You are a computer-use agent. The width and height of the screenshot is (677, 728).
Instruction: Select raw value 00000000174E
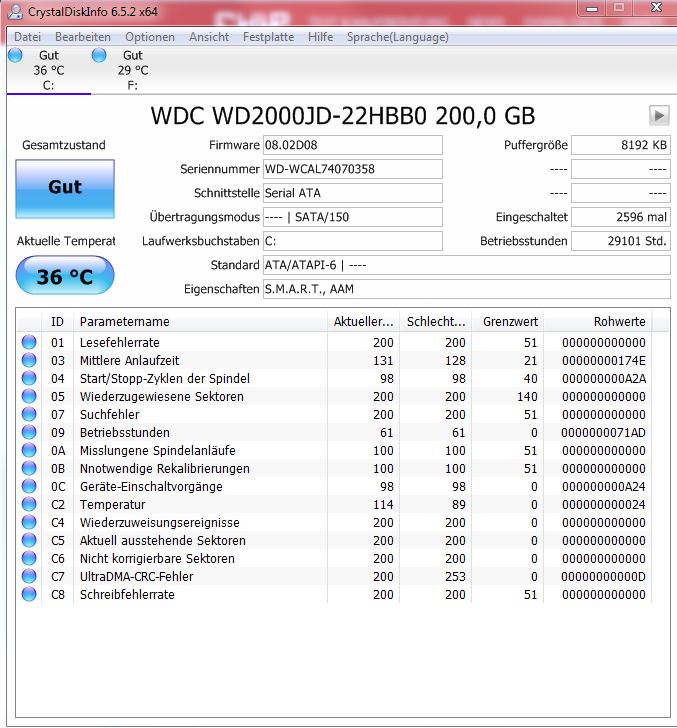click(604, 360)
